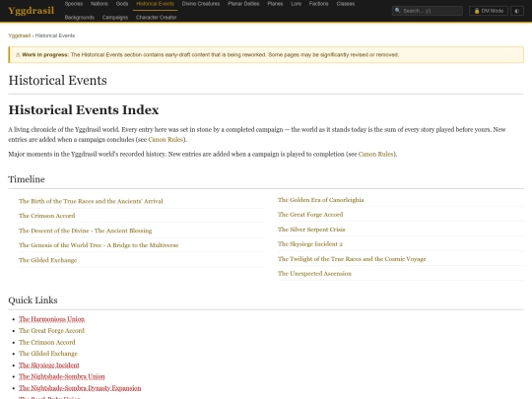
Task: Open the Species nav menu
Action: pyautogui.click(x=74, y=4)
